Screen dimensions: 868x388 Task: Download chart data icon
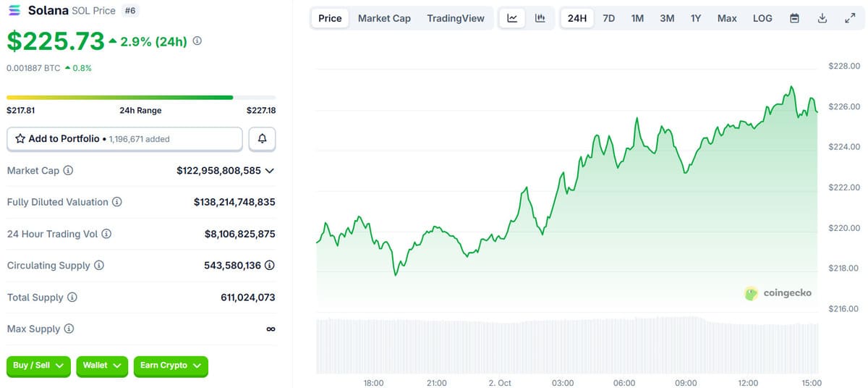click(822, 18)
